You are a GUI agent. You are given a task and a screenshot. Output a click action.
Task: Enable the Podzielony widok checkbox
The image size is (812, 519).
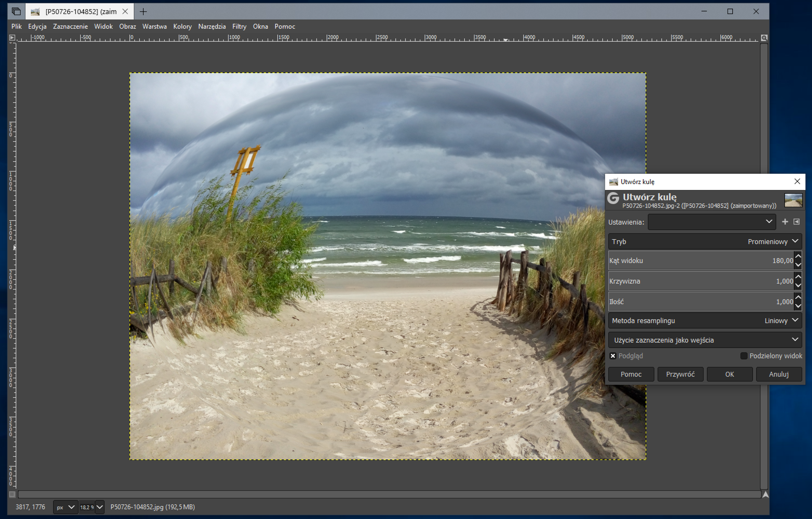coord(744,356)
